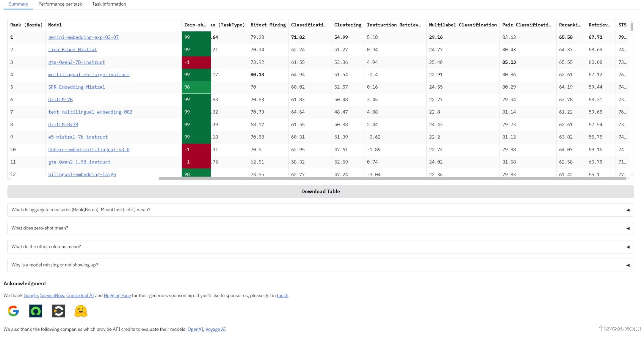Open SFR-Embedding-Mistral model link
Screen dimensions: 644x337
[x=77, y=87]
